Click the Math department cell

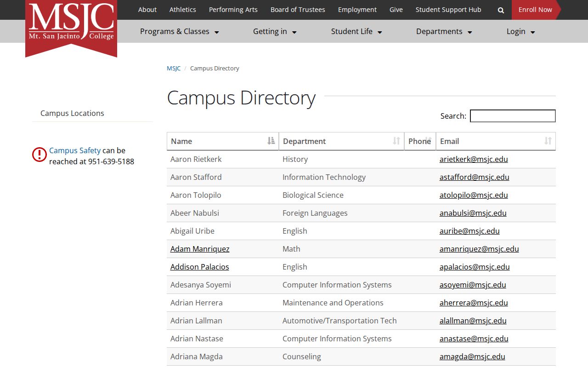point(341,249)
